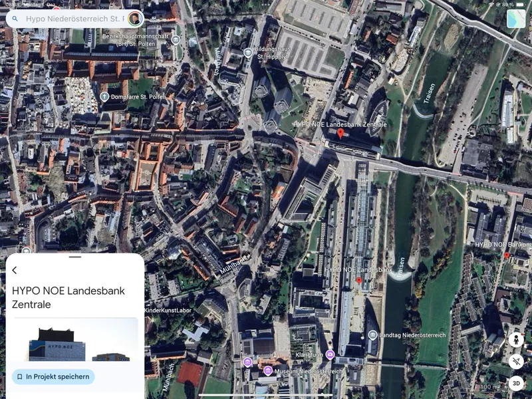Toggle the 3D view button

pos(516,383)
